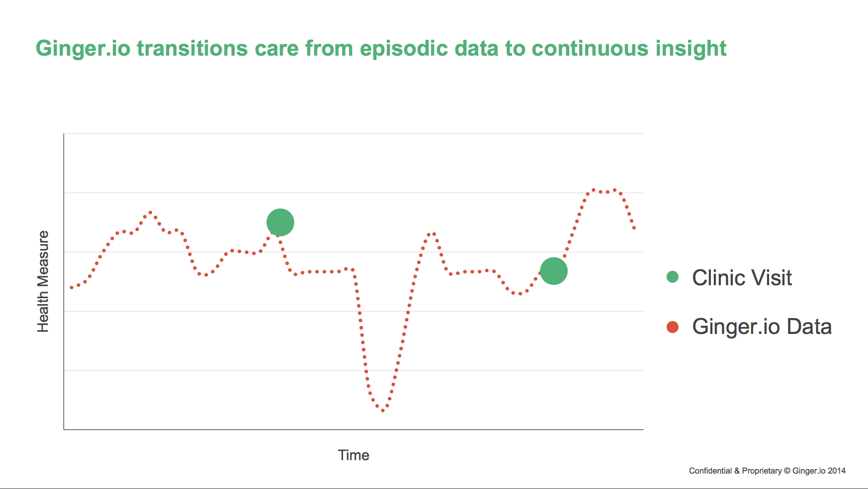Click the topmost horizontal gridline of the chart

353,133
